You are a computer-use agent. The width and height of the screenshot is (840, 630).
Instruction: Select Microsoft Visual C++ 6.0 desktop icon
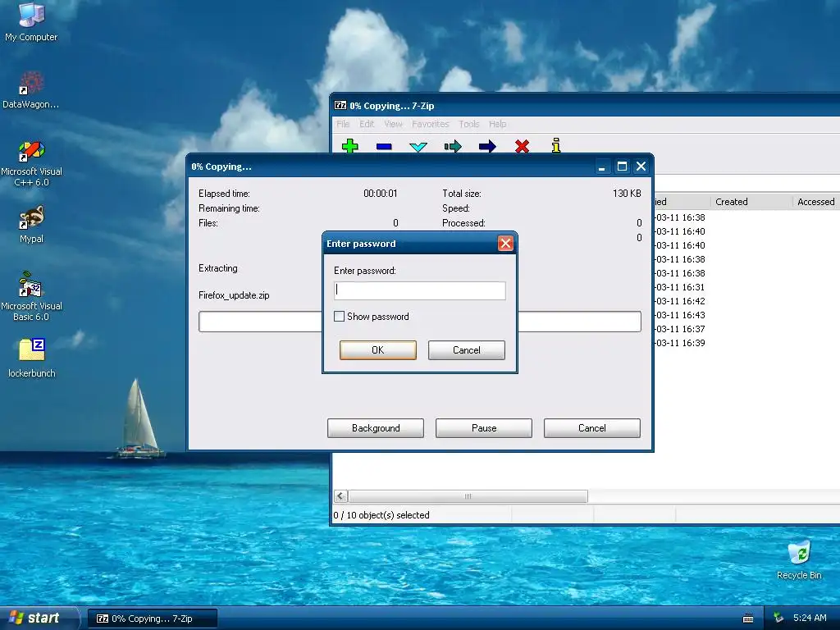[x=31, y=163]
